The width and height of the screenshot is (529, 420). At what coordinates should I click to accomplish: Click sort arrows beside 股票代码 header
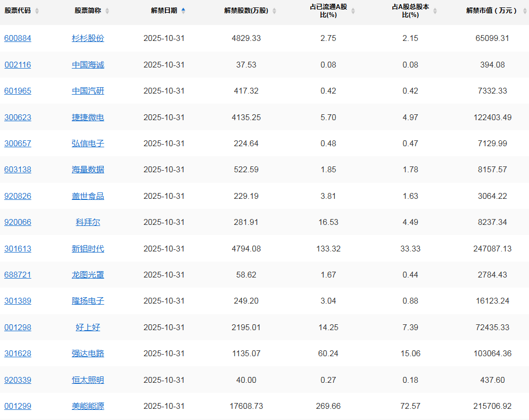click(x=37, y=11)
